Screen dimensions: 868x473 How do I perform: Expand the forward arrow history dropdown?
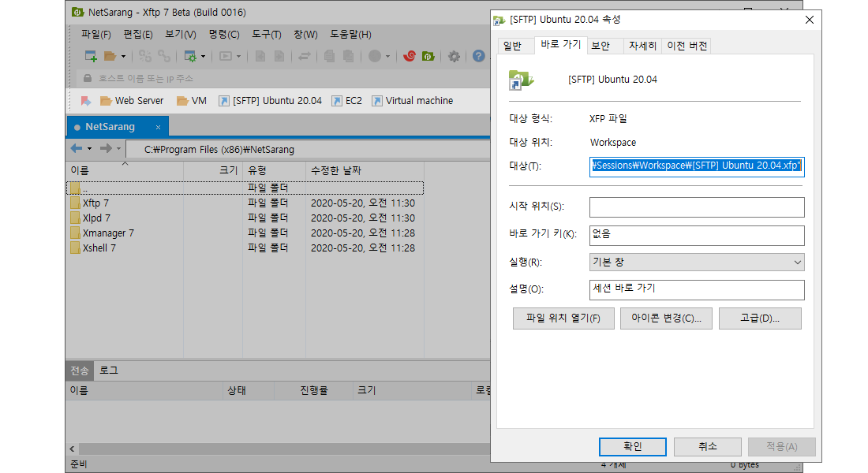pos(118,149)
